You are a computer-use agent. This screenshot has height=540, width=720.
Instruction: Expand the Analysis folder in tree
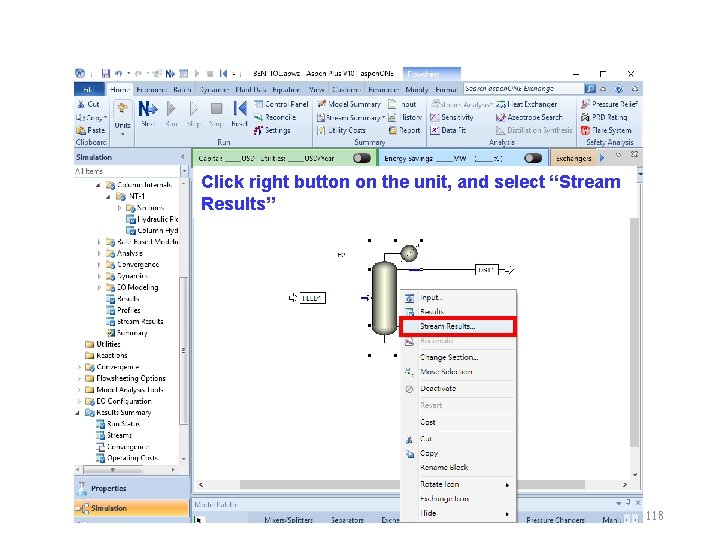tap(99, 253)
